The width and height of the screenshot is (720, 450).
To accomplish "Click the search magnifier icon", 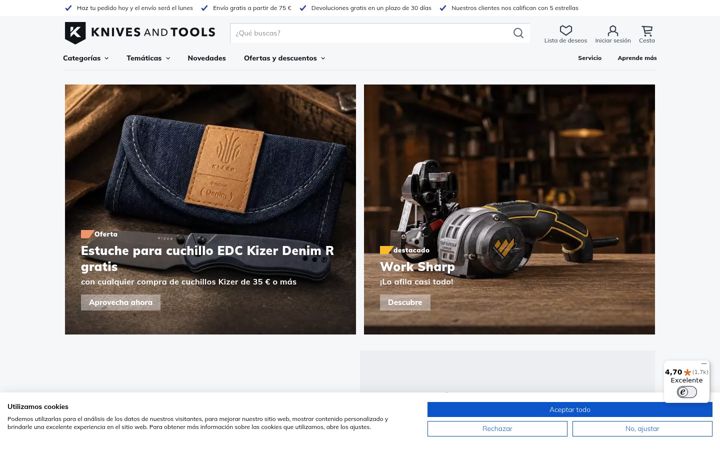I will point(518,33).
